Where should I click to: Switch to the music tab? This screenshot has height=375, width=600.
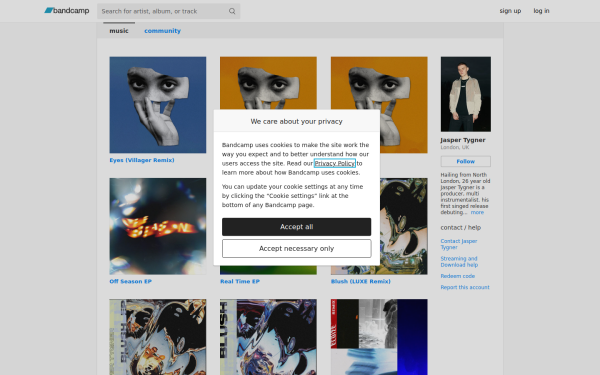tap(119, 31)
